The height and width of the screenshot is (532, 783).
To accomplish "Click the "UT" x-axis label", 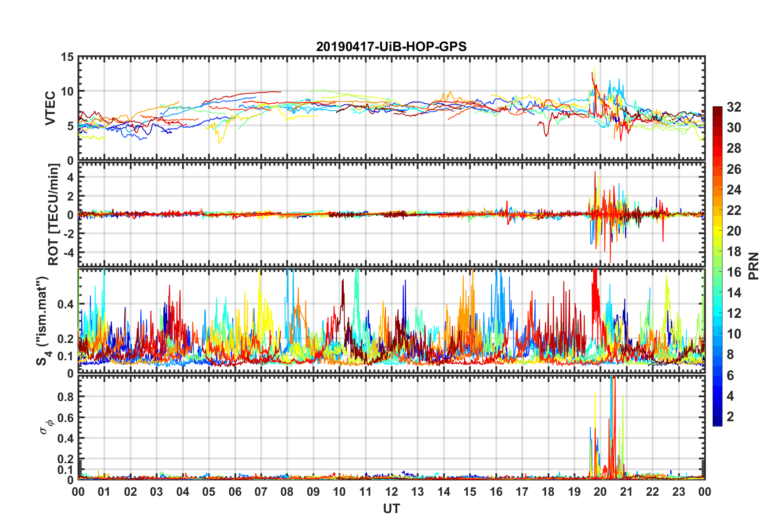I will coord(391,509).
